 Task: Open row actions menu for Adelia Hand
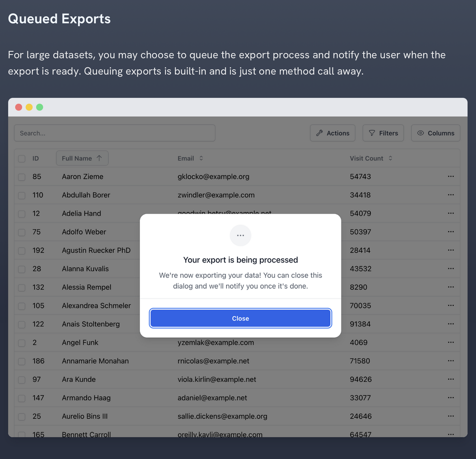point(450,213)
